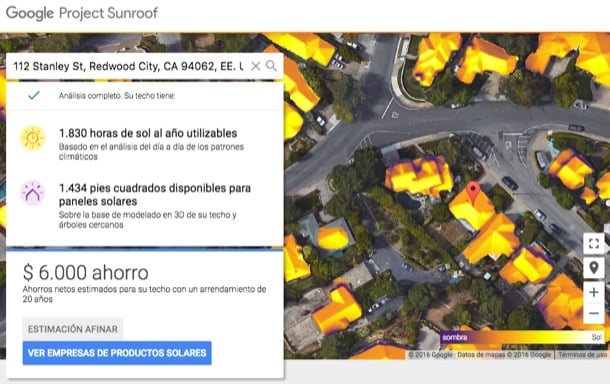Click the ESTIMACIÓN AFINAR button
This screenshot has height=384, width=610.
click(x=73, y=329)
